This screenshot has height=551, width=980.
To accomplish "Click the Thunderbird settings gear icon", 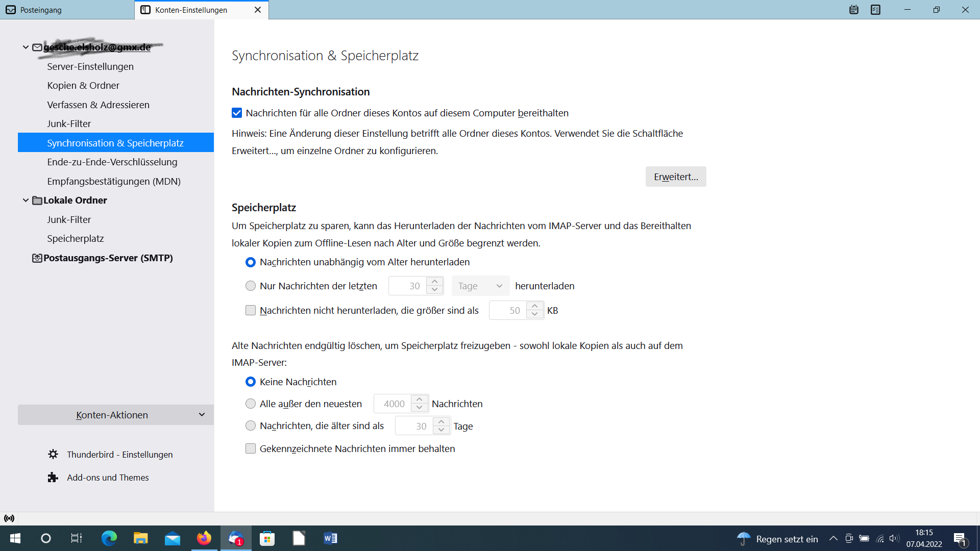I will pos(53,454).
